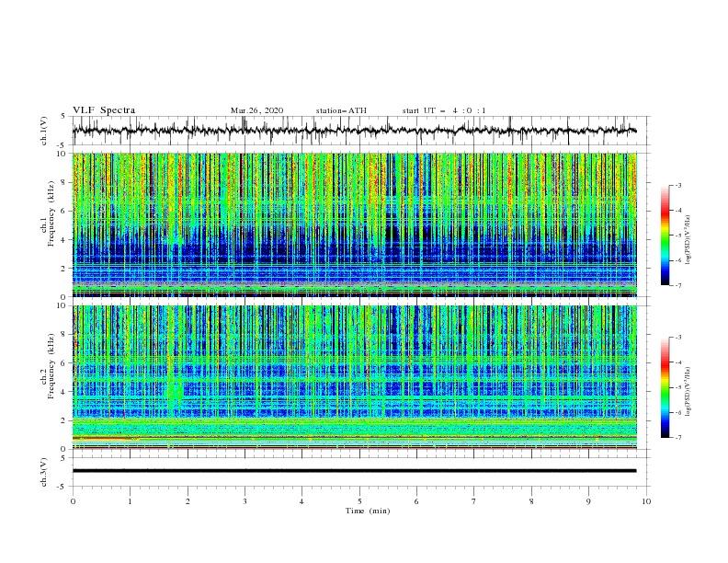The height and width of the screenshot is (563, 728).
Task: Click the ch.1(V) waveform axis label
Action: pyautogui.click(x=44, y=131)
